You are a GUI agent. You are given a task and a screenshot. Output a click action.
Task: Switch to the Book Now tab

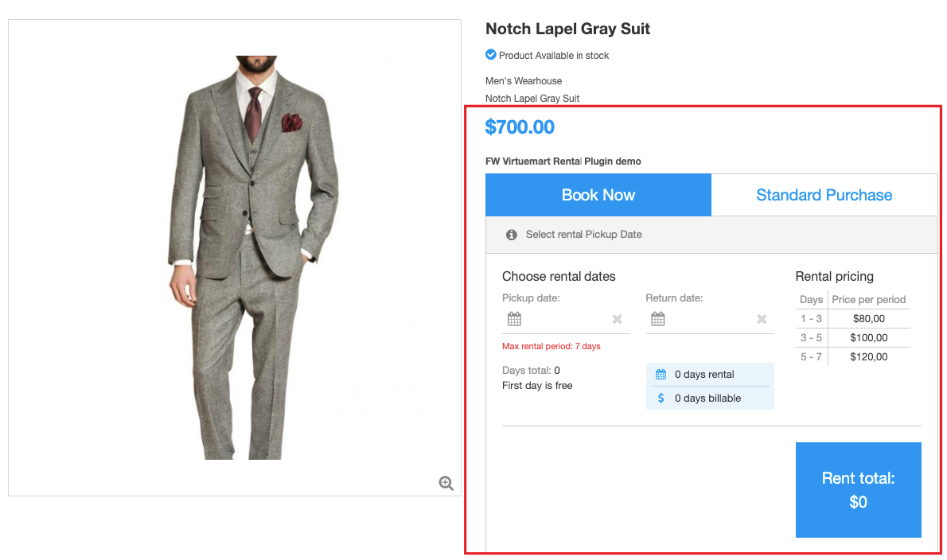click(598, 195)
